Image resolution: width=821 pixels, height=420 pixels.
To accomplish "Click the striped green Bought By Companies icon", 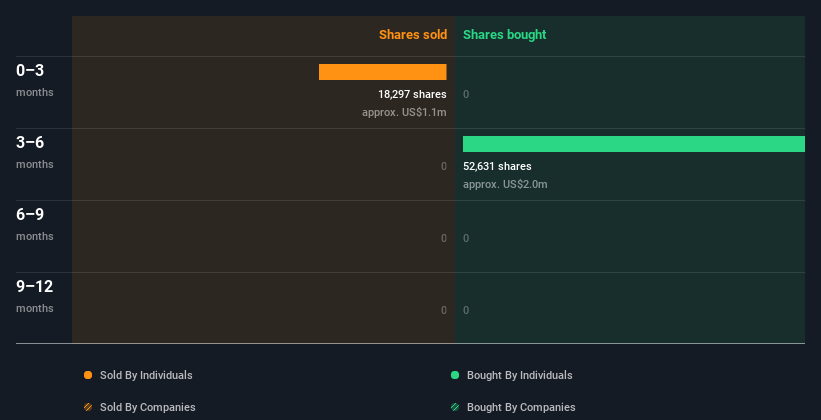I will click(455, 407).
